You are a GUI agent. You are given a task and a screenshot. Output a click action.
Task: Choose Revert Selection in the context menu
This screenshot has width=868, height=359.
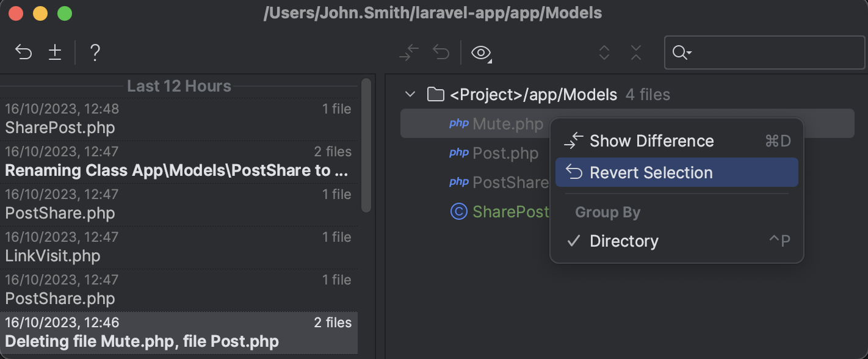click(x=651, y=172)
